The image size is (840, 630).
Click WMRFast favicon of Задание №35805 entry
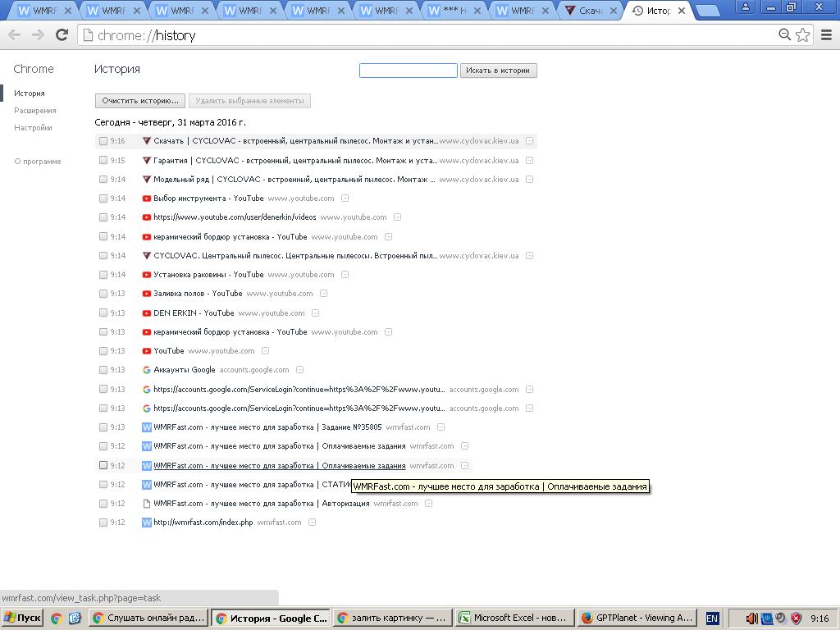pos(146,427)
